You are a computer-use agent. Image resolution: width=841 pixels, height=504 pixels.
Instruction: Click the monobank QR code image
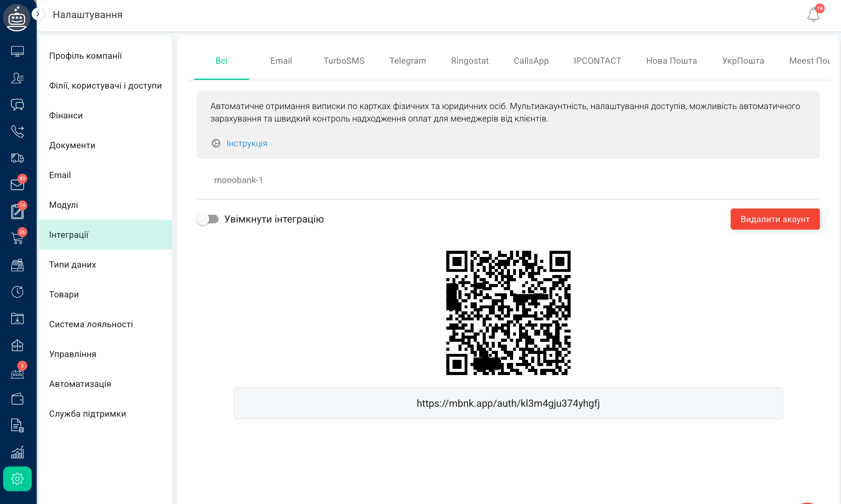(508, 313)
